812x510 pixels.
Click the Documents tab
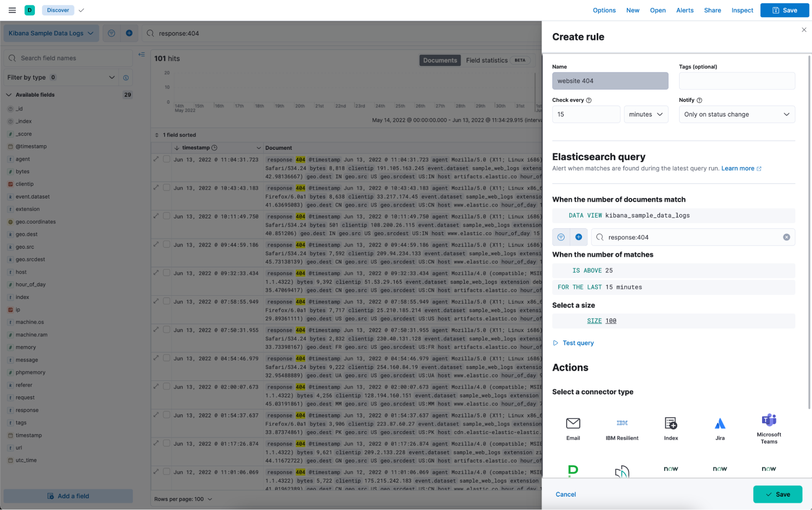coord(440,60)
